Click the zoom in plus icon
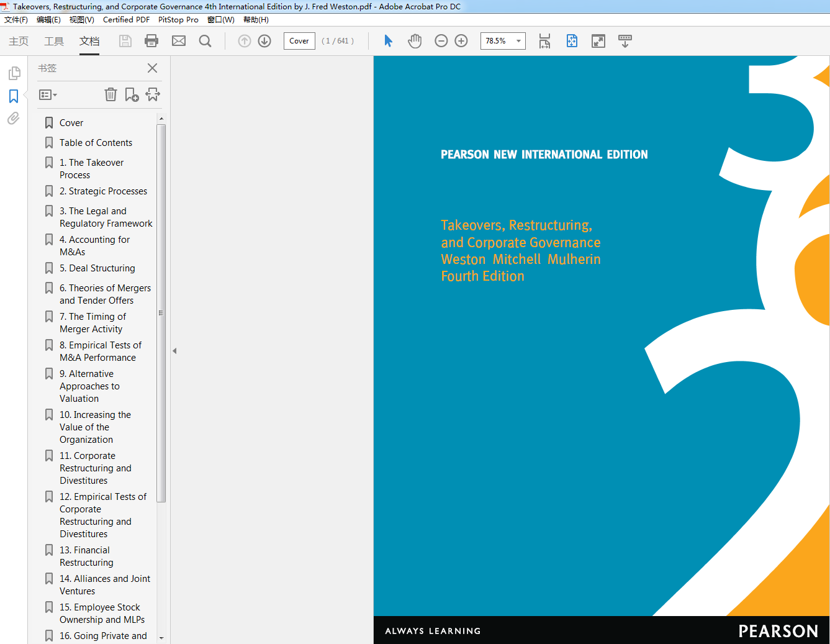This screenshot has width=830, height=644. tap(461, 41)
